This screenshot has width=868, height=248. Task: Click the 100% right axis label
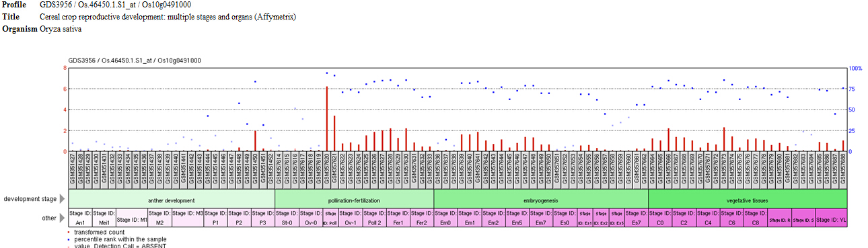[x=855, y=68]
